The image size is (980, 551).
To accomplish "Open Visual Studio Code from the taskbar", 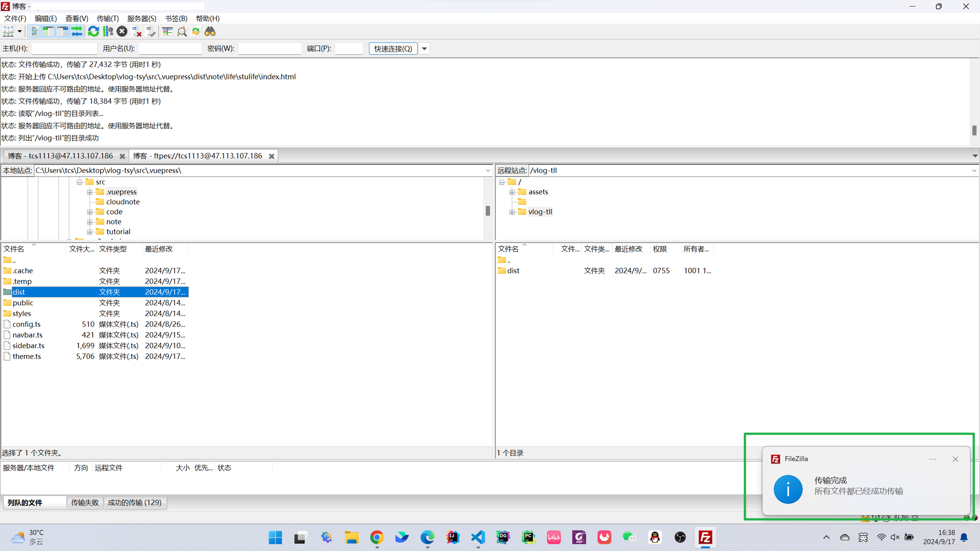I will 478,537.
